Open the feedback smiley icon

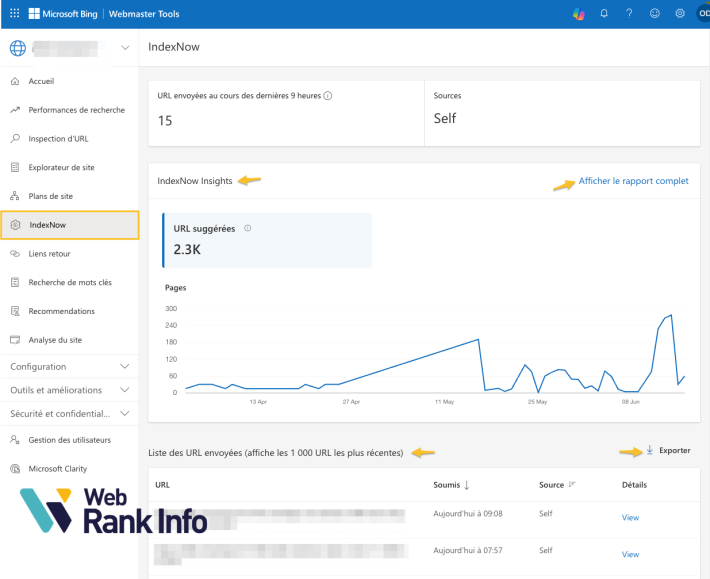[x=655, y=13]
